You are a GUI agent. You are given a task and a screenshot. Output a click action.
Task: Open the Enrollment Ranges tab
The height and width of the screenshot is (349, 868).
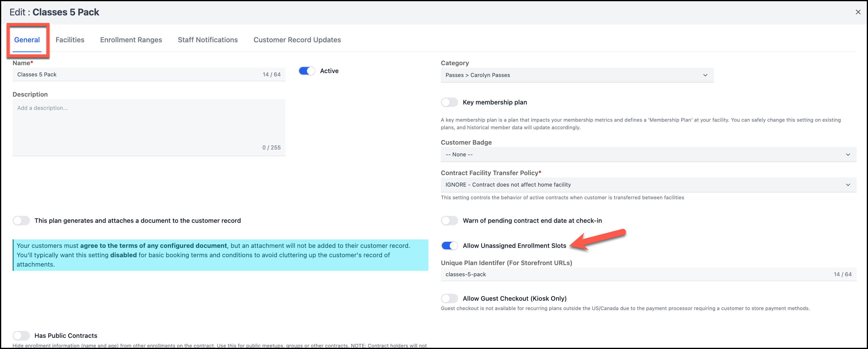pos(131,40)
